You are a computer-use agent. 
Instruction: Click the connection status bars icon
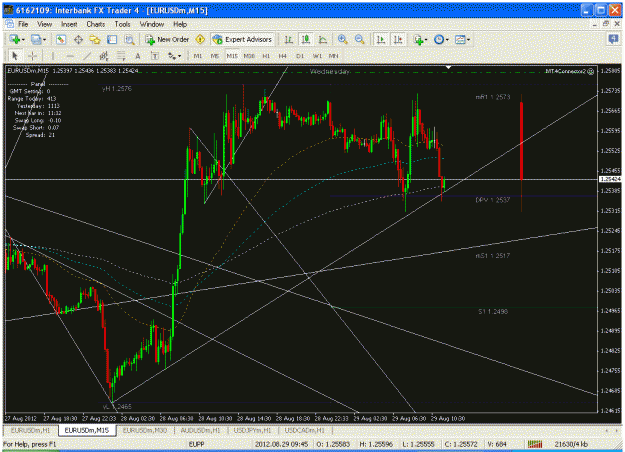coord(535,444)
